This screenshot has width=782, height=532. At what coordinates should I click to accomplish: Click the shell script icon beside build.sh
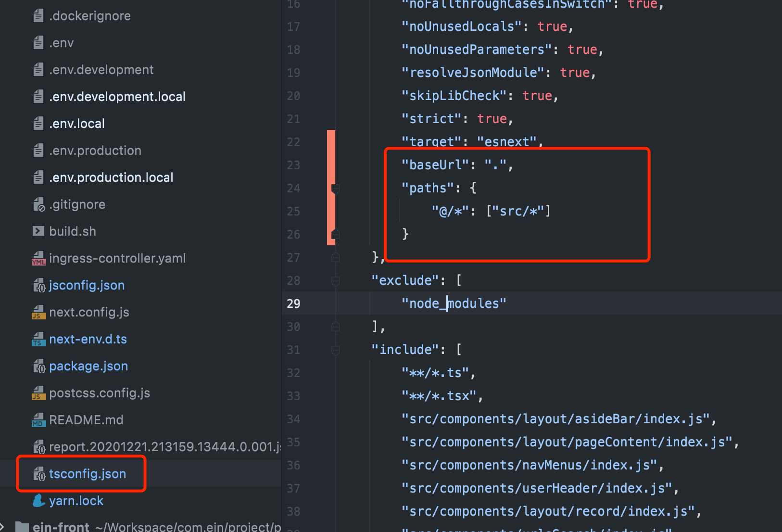(x=38, y=231)
